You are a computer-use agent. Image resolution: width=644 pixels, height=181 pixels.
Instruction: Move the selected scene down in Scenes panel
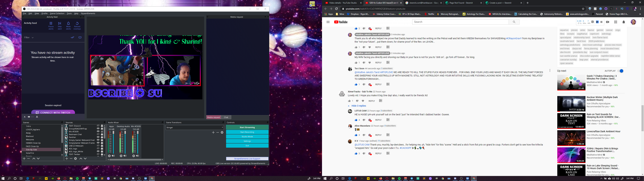pos(38,159)
